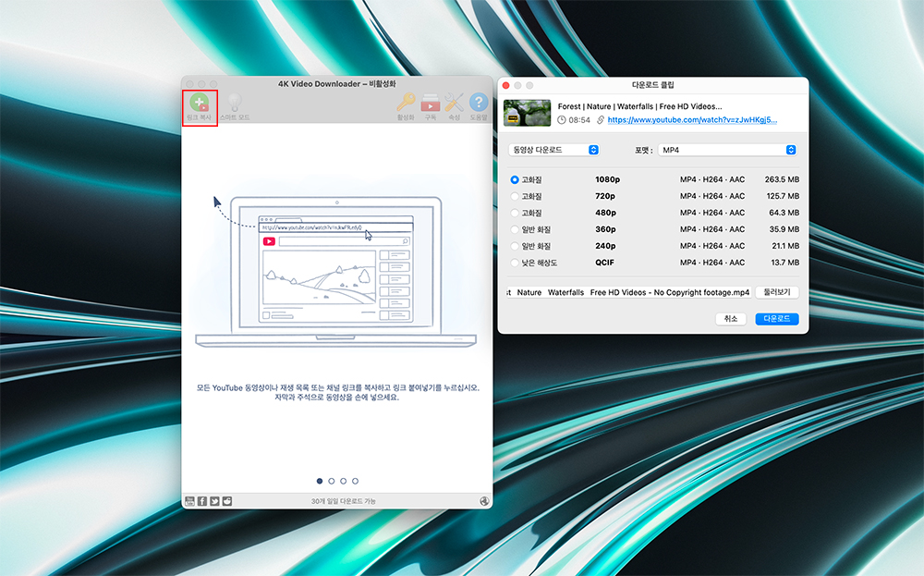
Task: Click the 263.5 MB size text
Action: coord(782,179)
